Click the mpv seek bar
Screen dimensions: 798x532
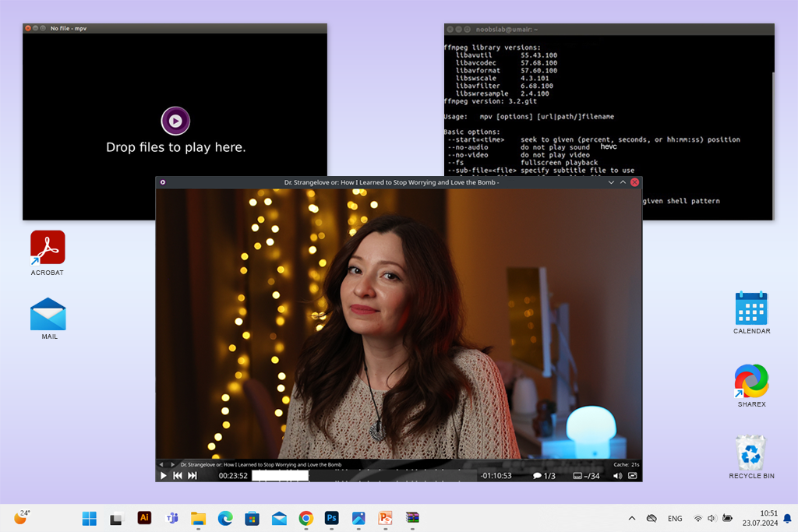point(365,476)
